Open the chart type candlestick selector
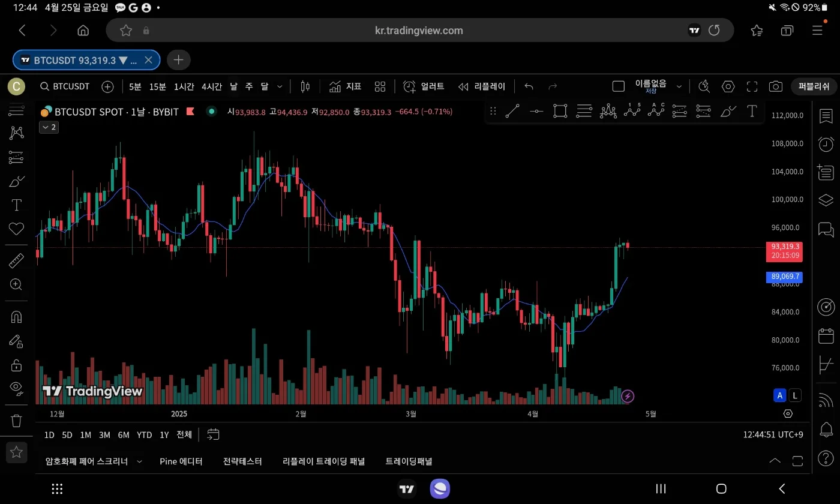Screen dimensions: 840x504 point(305,86)
